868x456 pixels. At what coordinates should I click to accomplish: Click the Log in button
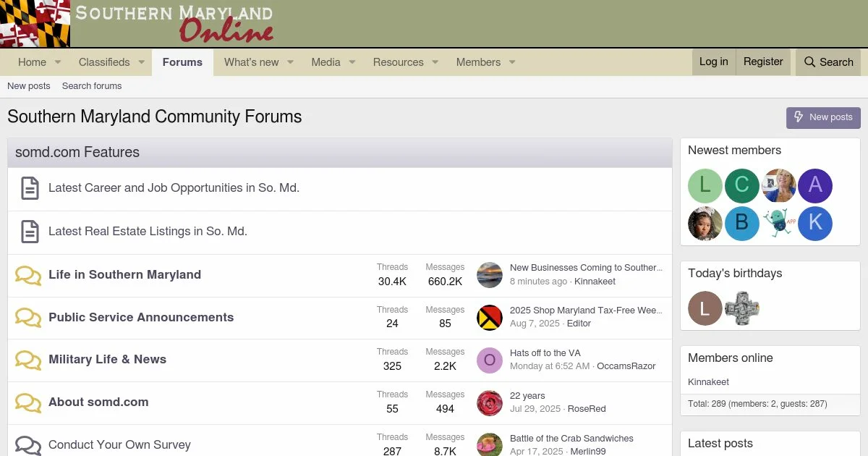[714, 62]
